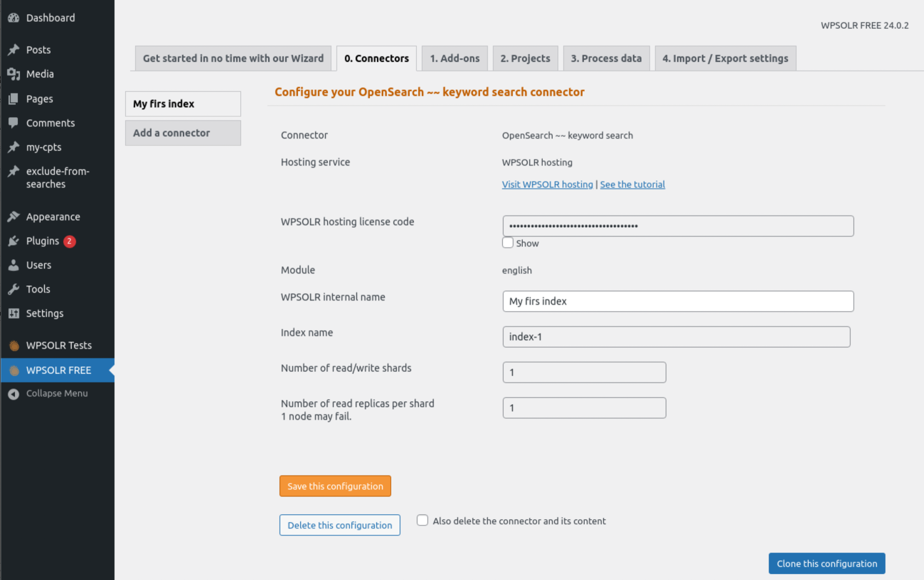Open the Users menu item
924x580 pixels.
tap(58, 265)
